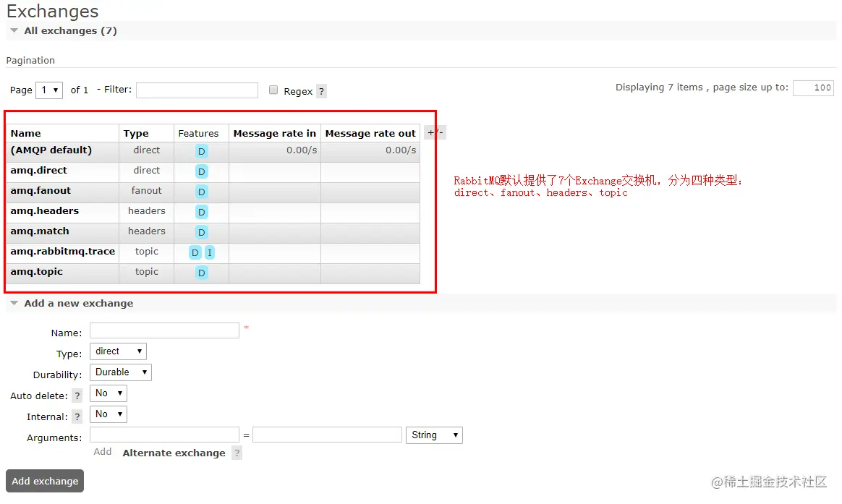This screenshot has width=842, height=504.
Task: Click the Add exchange button
Action: pos(45,482)
